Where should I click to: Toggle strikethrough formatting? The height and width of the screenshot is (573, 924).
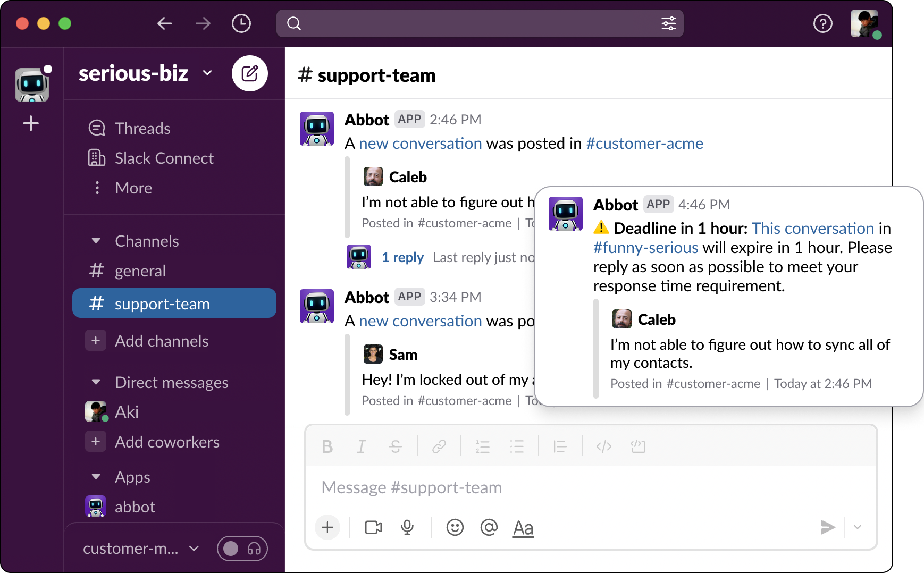(x=396, y=446)
